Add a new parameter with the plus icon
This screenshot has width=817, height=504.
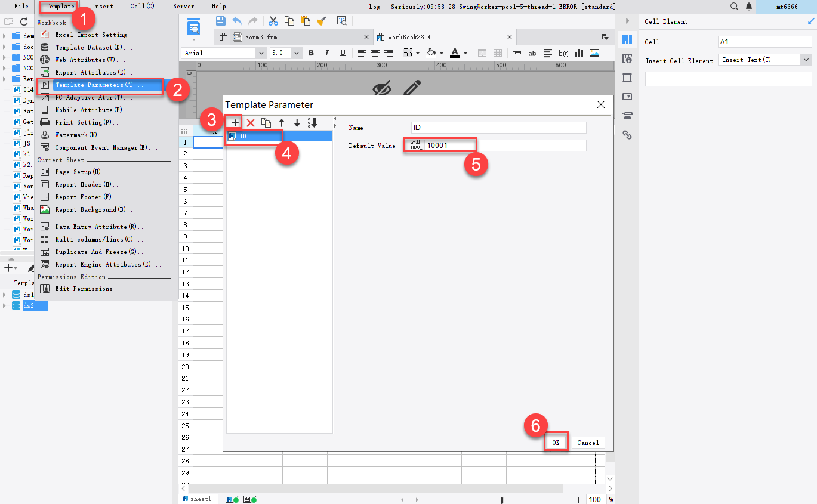(234, 122)
